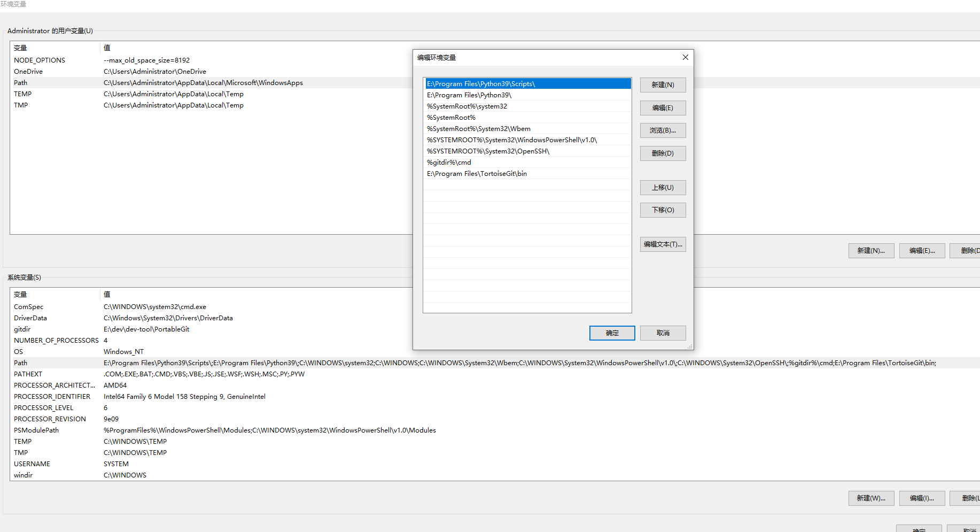The image size is (980, 532).
Task: Choose E:\Program Files\TortoiseGit\bin entry
Action: [477, 174]
